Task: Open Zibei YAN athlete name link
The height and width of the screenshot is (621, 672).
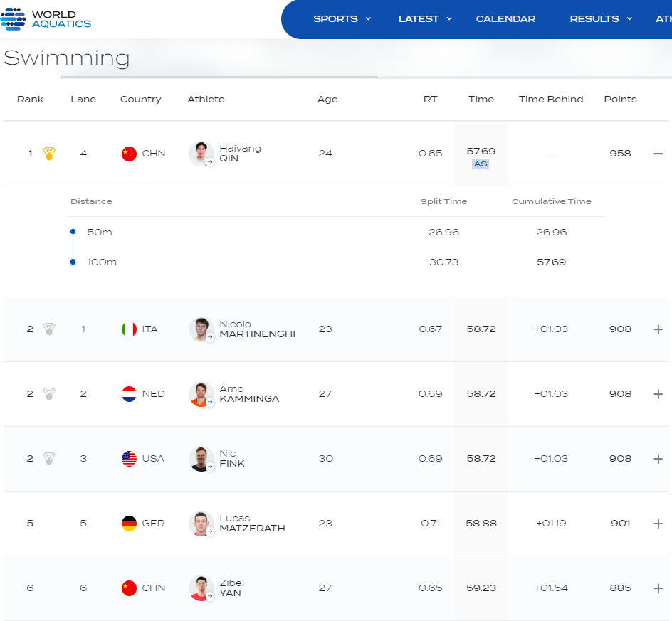Action: pyautogui.click(x=231, y=588)
